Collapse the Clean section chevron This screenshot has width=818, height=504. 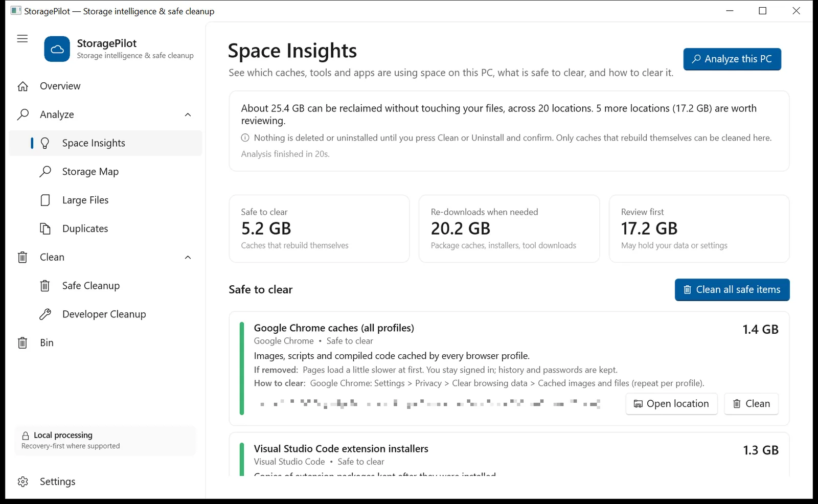(188, 257)
